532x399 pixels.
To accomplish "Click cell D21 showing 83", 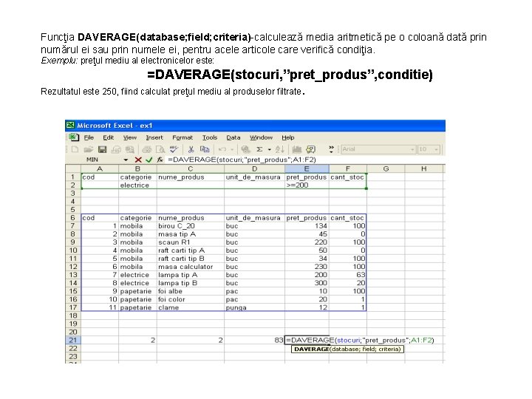I will click(x=254, y=340).
